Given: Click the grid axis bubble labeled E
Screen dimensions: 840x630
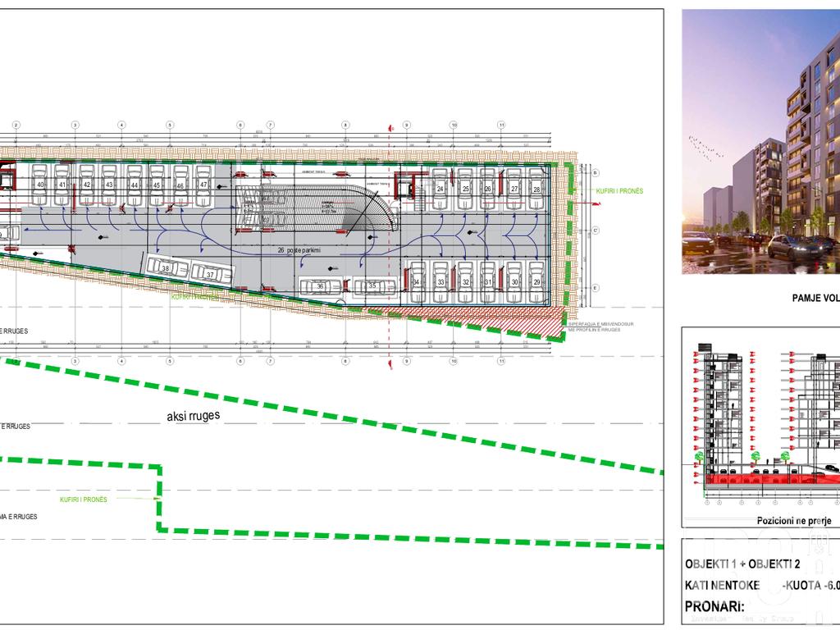Looking at the screenshot, I should (595, 288).
